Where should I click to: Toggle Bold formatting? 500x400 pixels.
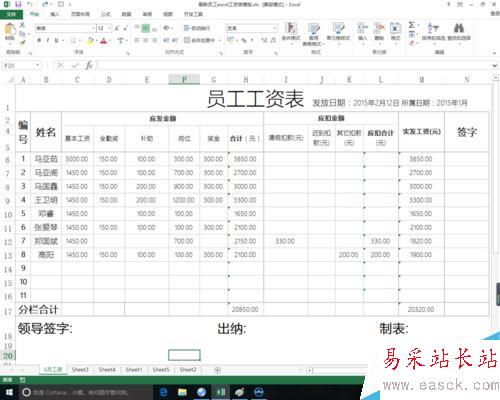point(39,40)
